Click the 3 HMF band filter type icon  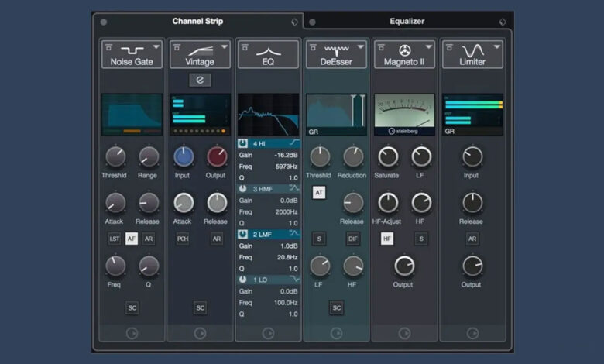click(294, 188)
